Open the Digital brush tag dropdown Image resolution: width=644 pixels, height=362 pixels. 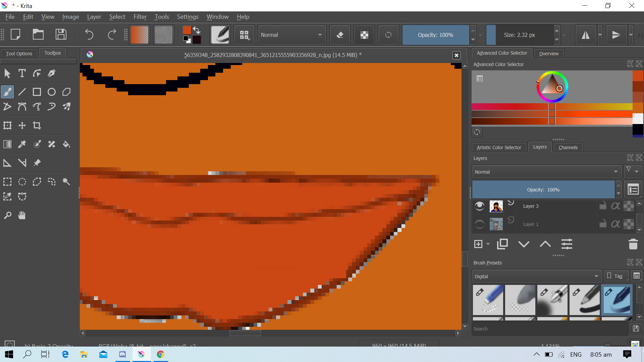536,276
